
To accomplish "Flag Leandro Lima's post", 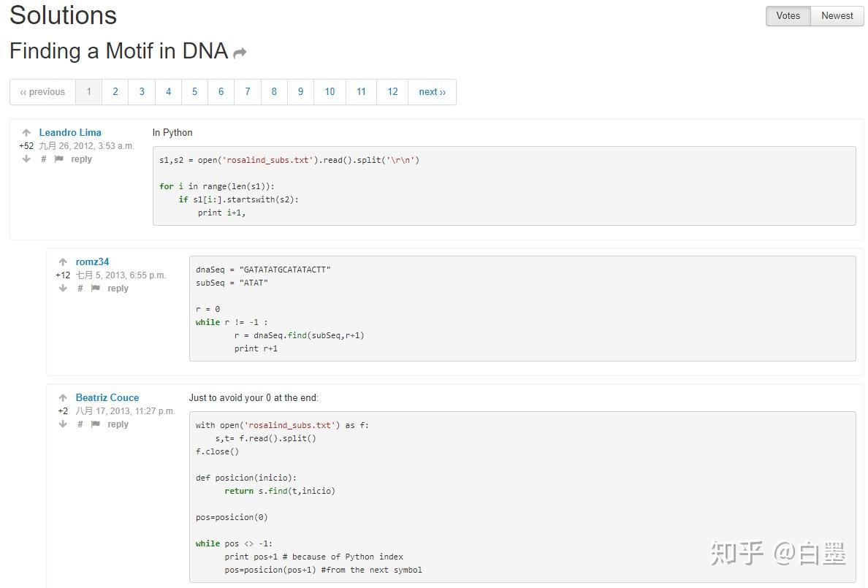I will coord(59,159).
